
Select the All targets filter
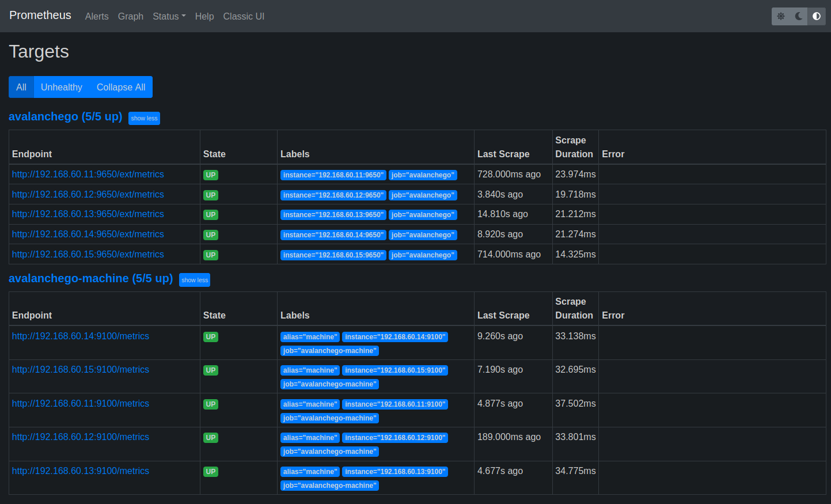point(21,87)
